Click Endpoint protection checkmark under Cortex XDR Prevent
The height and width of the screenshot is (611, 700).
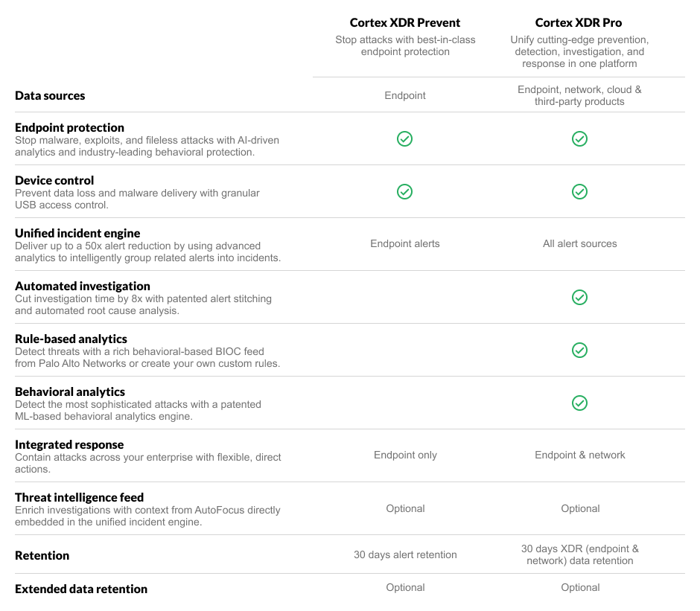(x=404, y=139)
